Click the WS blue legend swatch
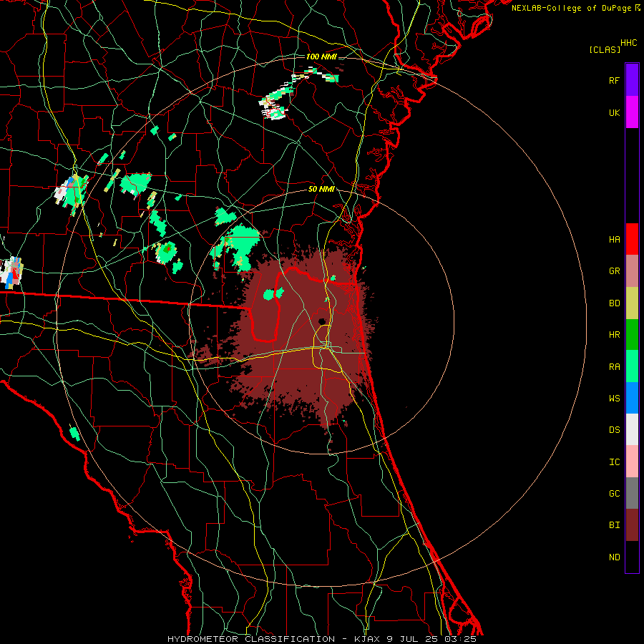The width and height of the screenshot is (644, 644). [x=632, y=398]
